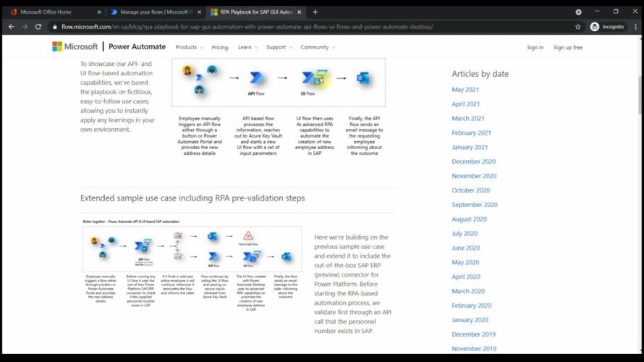View site info via the lock icon
644x362 pixels.
click(x=54, y=27)
